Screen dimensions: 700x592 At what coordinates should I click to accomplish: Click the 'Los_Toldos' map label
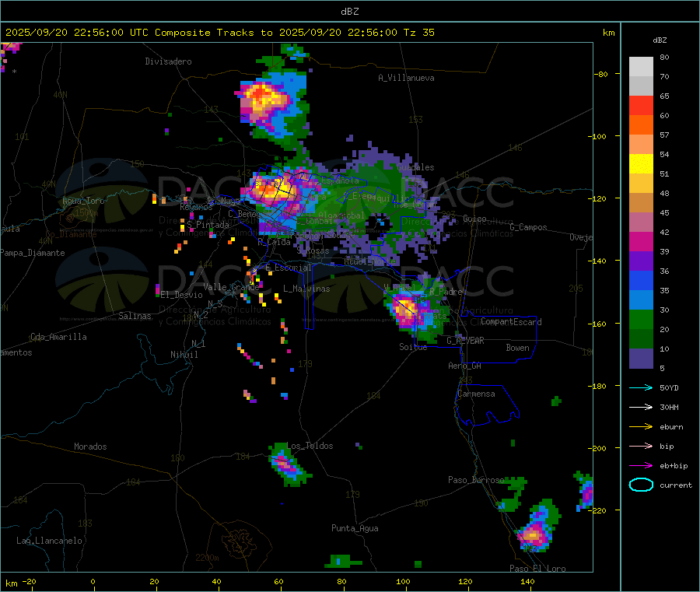pyautogui.click(x=310, y=446)
